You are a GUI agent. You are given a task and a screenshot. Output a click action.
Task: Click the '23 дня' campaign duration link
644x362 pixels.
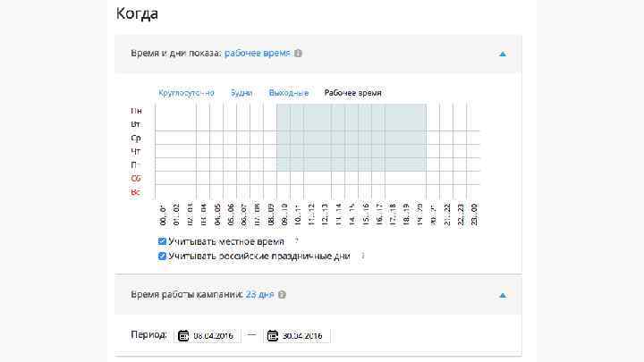pos(260,294)
